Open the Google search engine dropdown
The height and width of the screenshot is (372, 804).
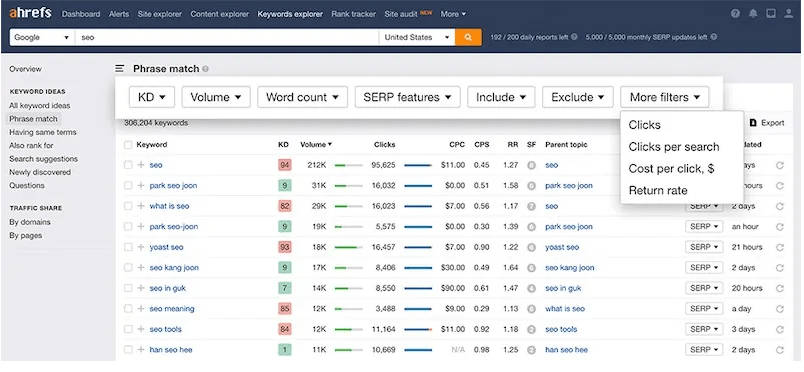pyautogui.click(x=42, y=37)
